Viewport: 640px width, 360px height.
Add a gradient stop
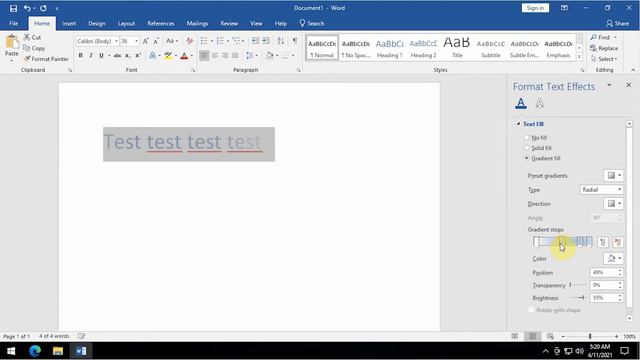pyautogui.click(x=603, y=242)
